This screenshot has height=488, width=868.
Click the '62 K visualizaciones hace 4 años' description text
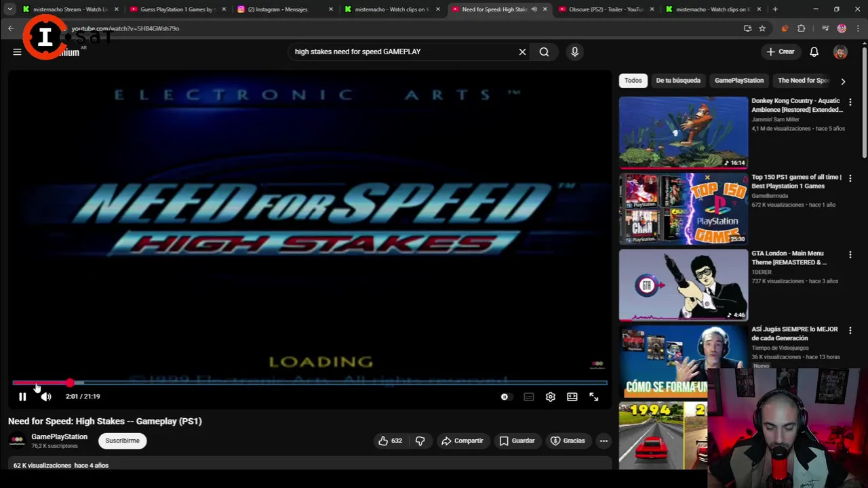pos(61,466)
